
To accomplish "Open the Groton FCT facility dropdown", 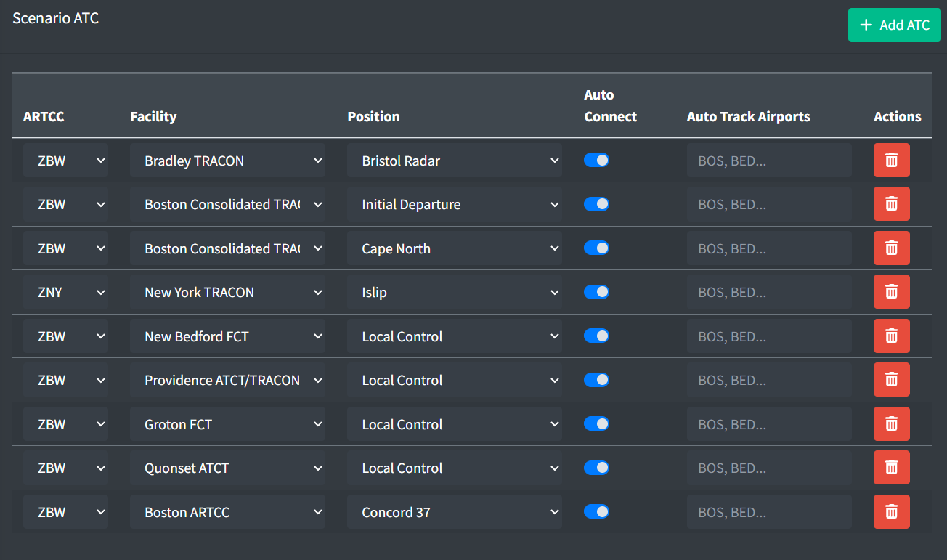I will coord(227,424).
